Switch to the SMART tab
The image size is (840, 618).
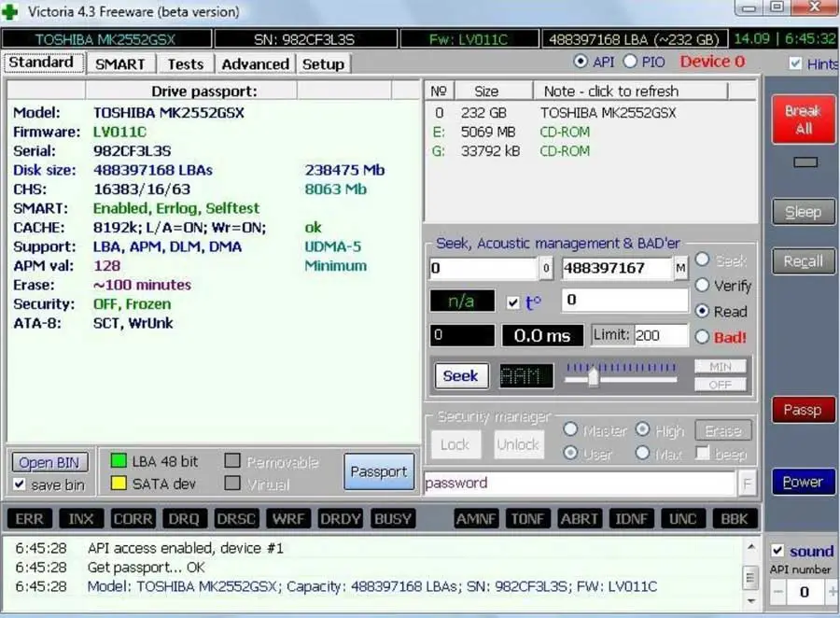pos(121,63)
